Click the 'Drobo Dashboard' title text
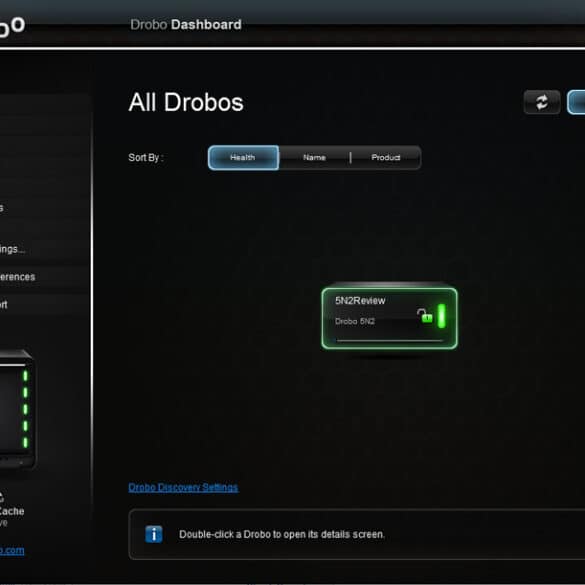 186,25
